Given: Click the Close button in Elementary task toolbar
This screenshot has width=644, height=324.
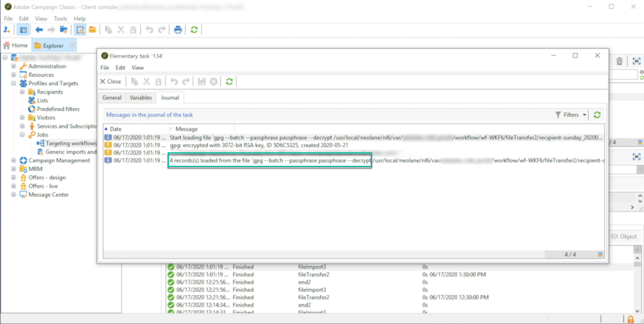Looking at the screenshot, I should (111, 81).
